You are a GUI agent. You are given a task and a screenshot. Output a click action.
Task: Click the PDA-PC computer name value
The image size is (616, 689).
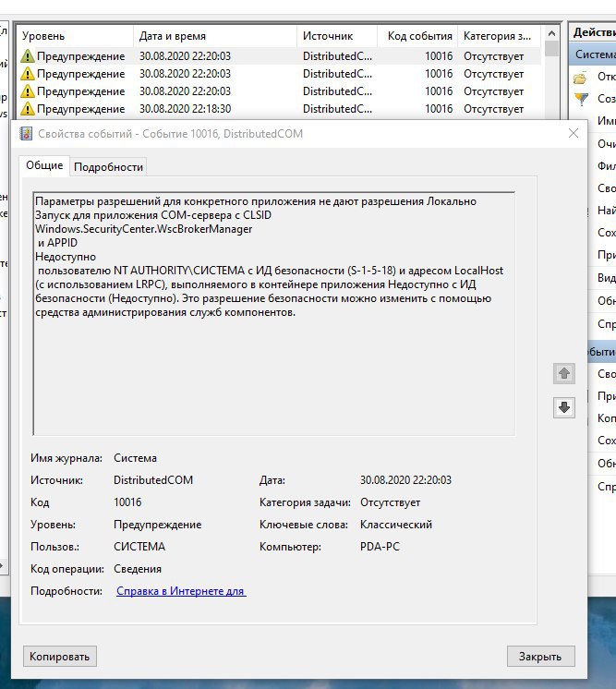pyautogui.click(x=380, y=547)
